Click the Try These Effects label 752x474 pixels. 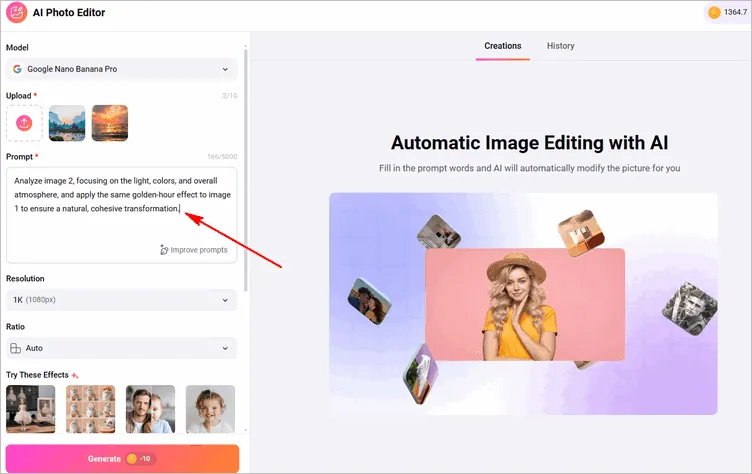pyautogui.click(x=37, y=375)
